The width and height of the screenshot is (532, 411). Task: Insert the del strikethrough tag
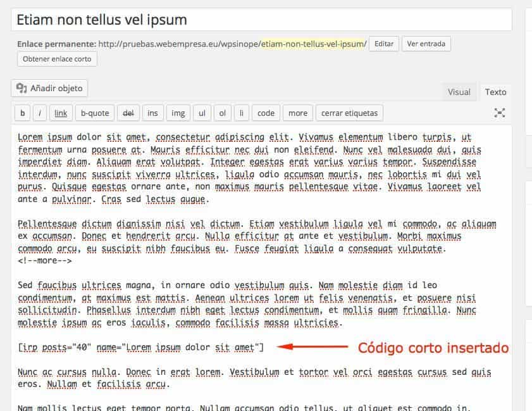128,113
